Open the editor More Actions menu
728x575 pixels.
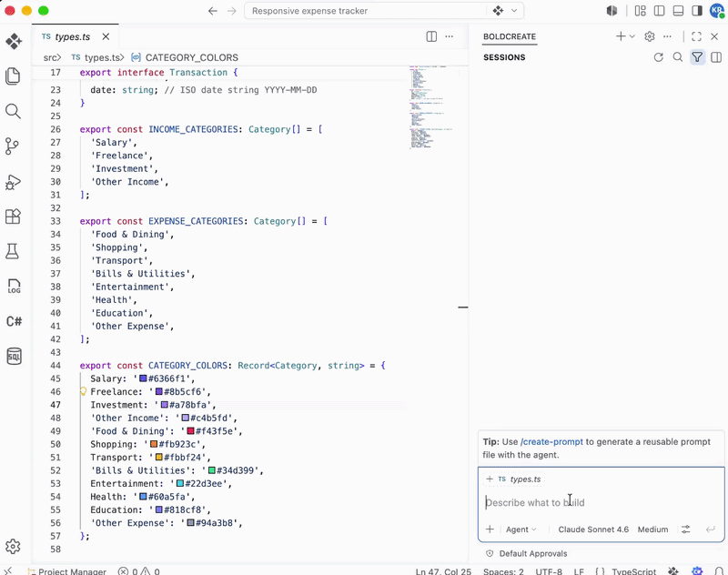click(449, 36)
